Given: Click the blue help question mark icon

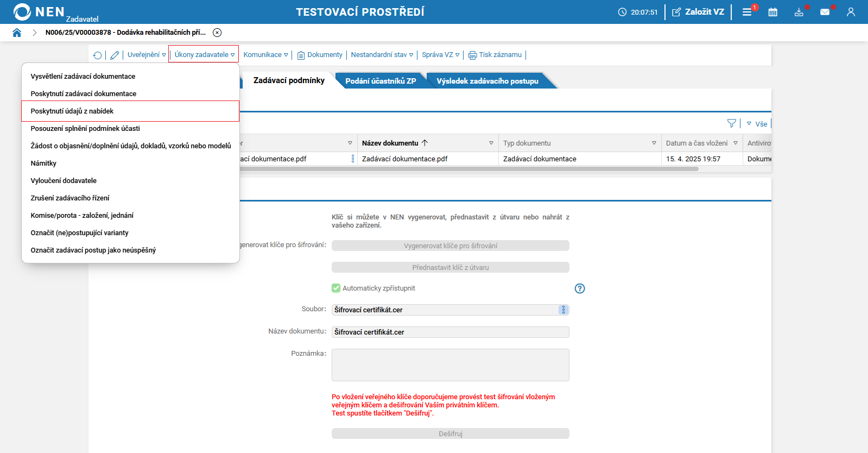Looking at the screenshot, I should 580,288.
